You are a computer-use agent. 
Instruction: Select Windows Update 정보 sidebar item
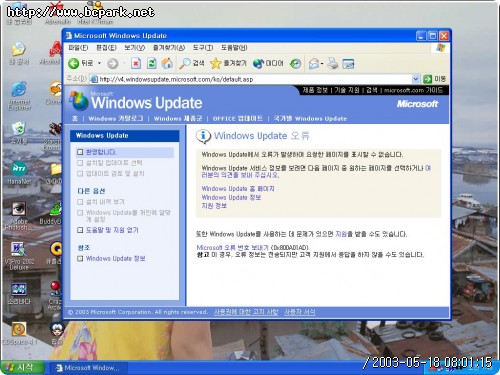tap(115, 258)
